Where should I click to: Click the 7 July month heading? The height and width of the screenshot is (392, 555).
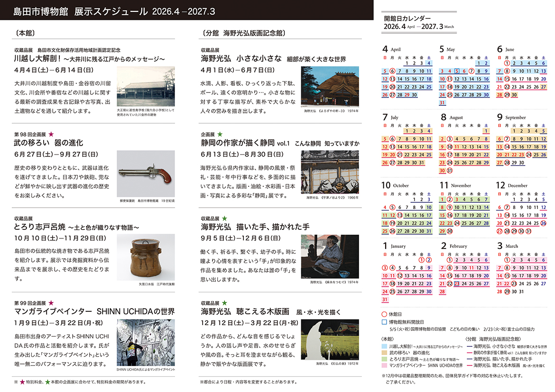click(x=390, y=117)
